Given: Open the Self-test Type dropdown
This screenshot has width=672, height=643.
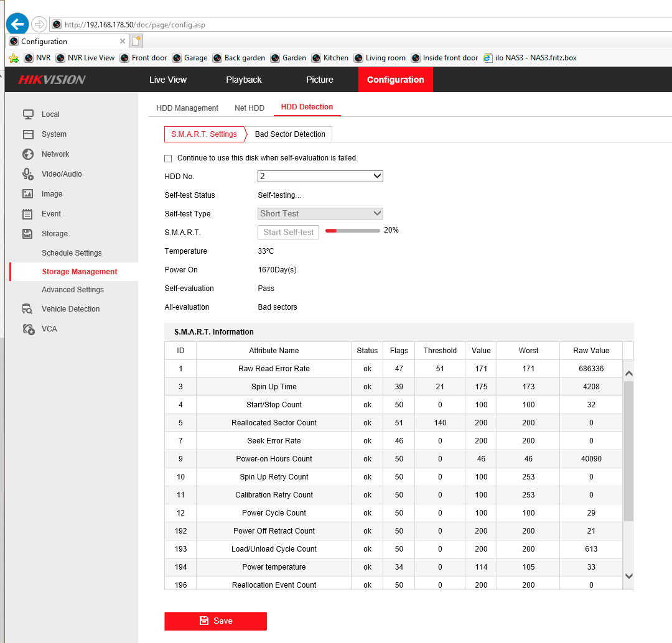Looking at the screenshot, I should 320,214.
